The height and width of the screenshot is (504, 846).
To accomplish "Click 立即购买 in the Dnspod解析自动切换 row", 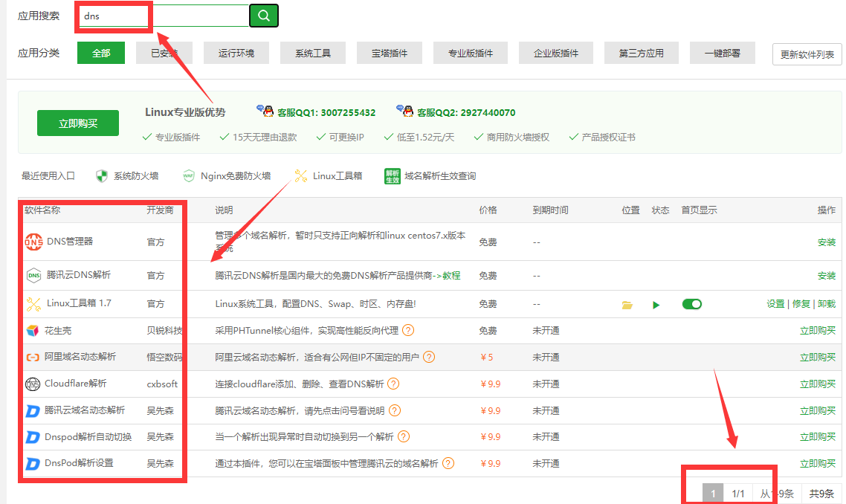I will point(818,436).
